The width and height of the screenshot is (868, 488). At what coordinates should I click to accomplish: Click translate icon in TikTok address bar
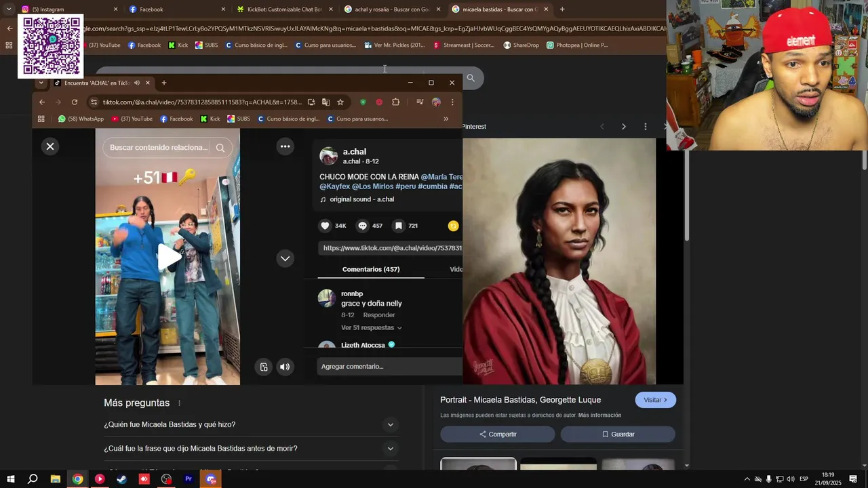click(325, 102)
